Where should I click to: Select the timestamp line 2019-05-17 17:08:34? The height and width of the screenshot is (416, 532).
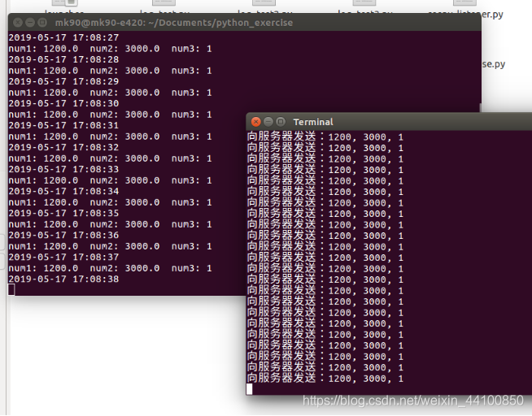click(63, 191)
